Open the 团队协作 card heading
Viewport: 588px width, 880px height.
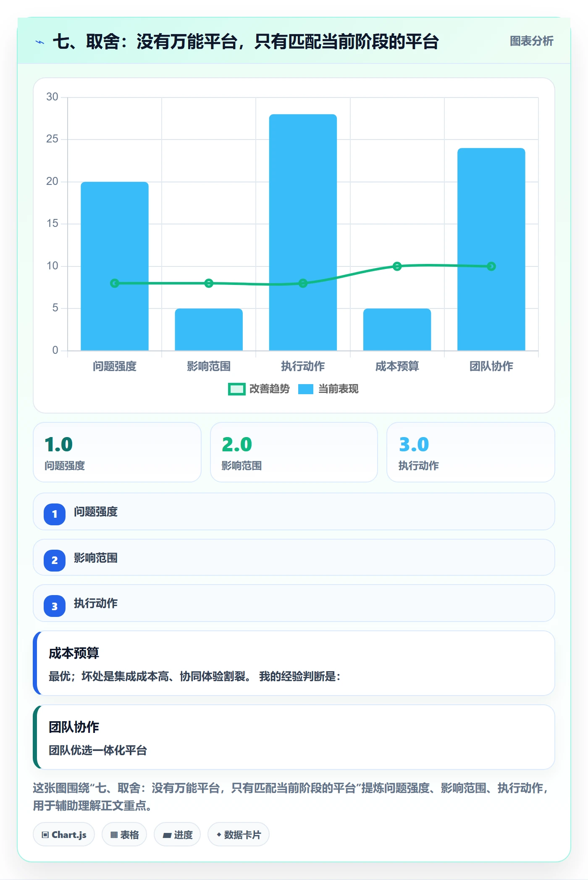point(74,727)
